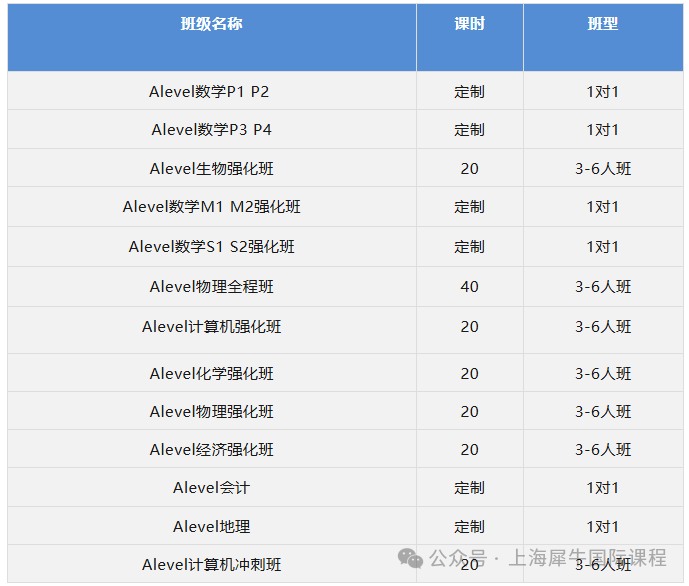Click the 班级名称 column header
The image size is (689, 586).
211,24
